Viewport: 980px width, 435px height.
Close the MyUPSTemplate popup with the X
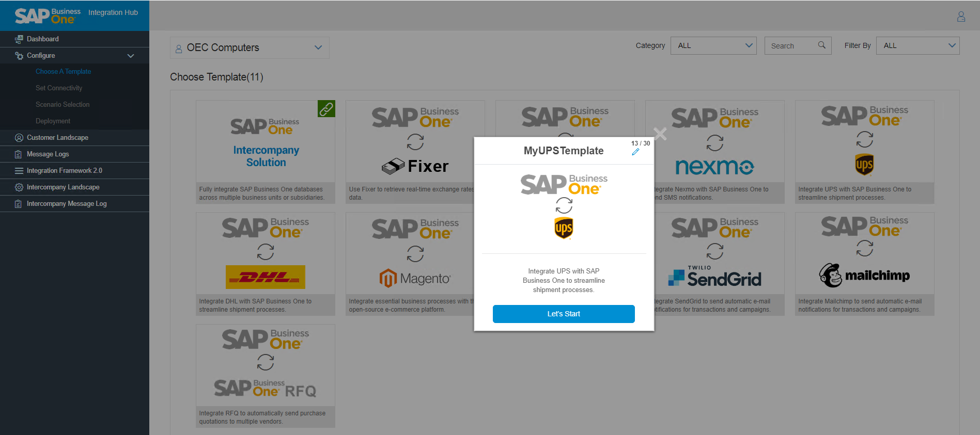pyautogui.click(x=660, y=134)
